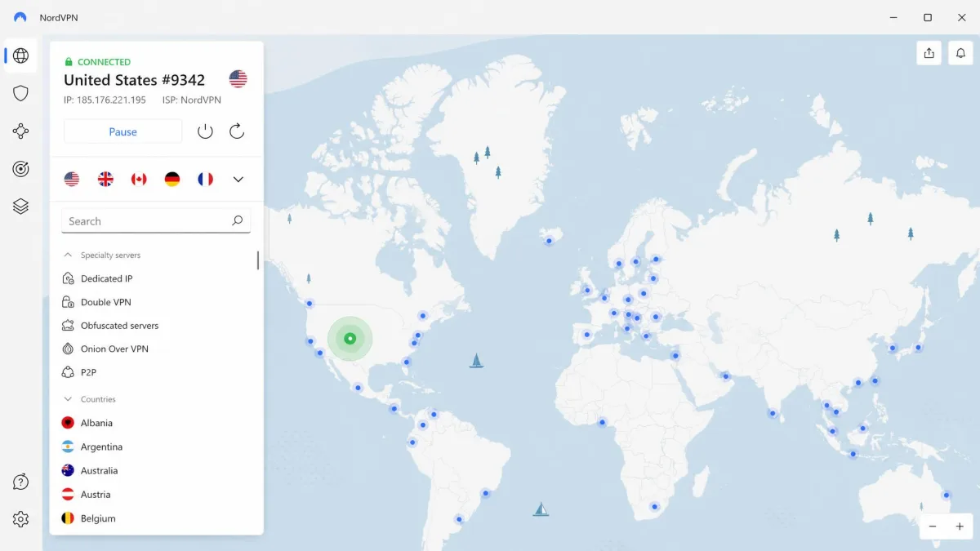The width and height of the screenshot is (980, 551).
Task: Click the reconnect refresh icon
Action: [237, 131]
